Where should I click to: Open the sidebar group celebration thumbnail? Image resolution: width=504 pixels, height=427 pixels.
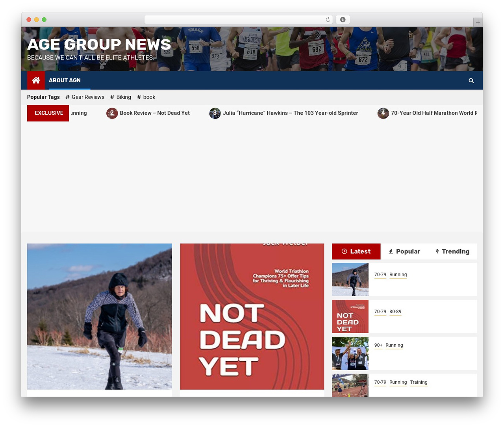click(350, 353)
